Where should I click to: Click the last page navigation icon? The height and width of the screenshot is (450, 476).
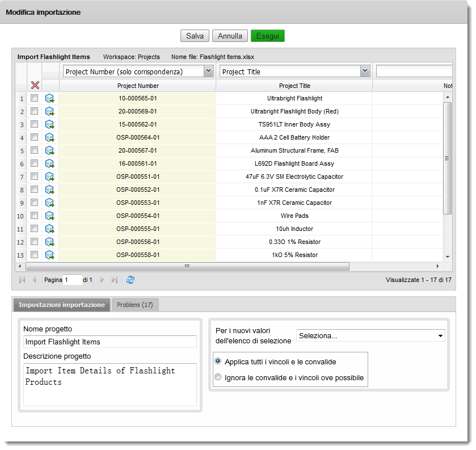tap(114, 279)
